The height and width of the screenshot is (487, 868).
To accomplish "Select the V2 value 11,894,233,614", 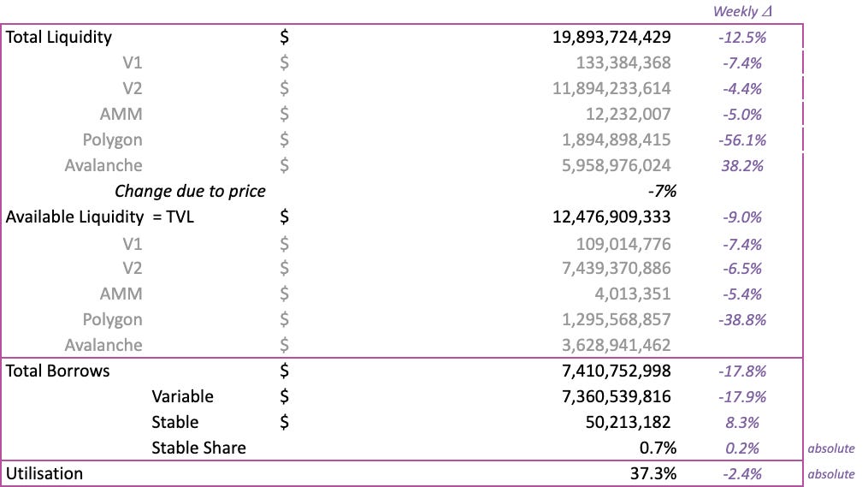I will (x=611, y=89).
